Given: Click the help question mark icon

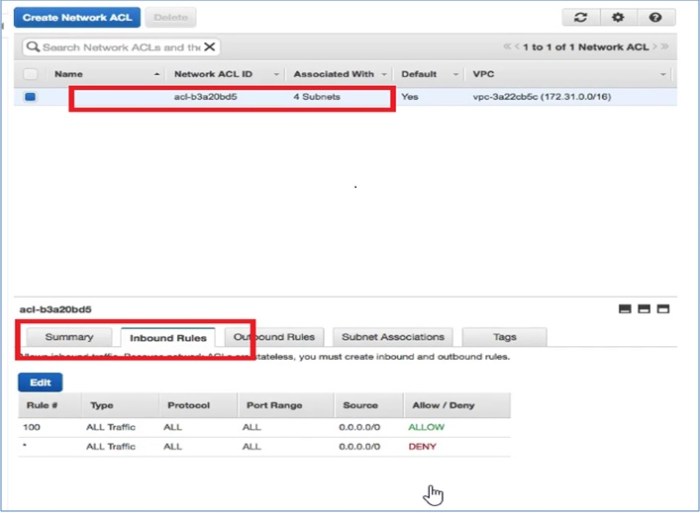Looking at the screenshot, I should [x=655, y=18].
